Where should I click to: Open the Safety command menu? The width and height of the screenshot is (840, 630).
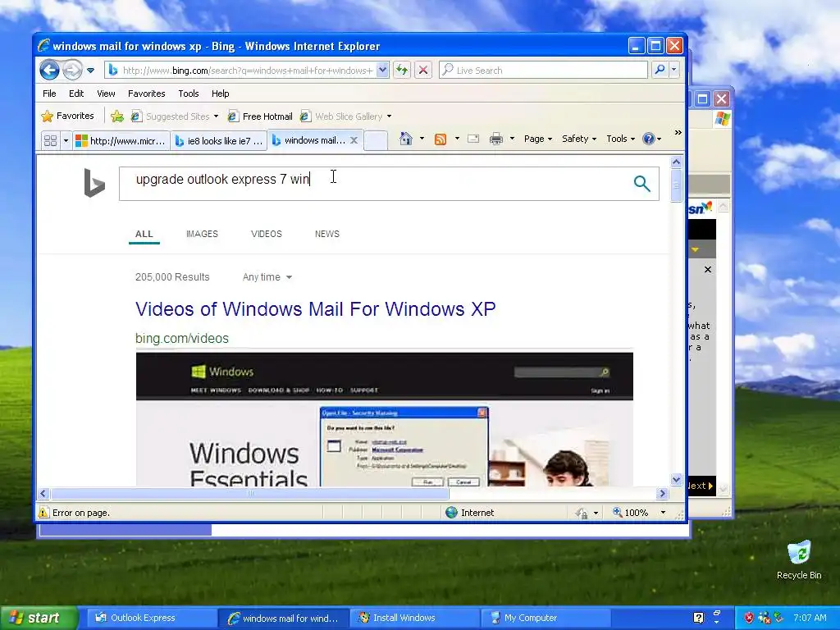coord(579,139)
